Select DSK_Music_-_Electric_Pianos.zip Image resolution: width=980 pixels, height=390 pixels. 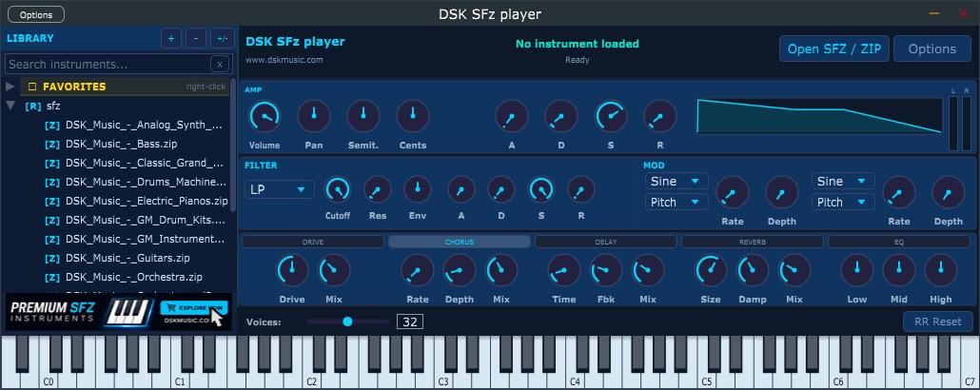(147, 201)
